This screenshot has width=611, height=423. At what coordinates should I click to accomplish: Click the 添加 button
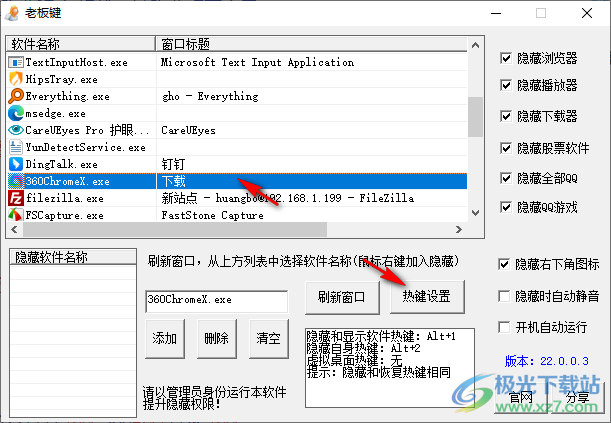pos(165,338)
